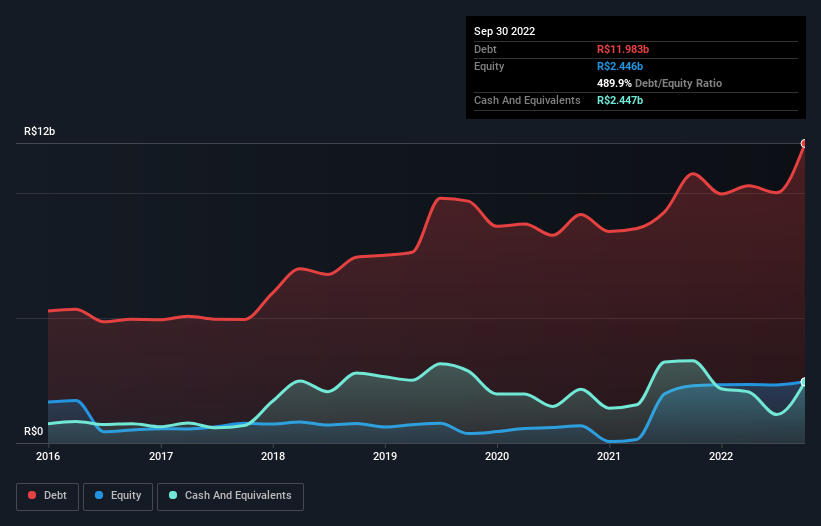Click the 2021 x-axis label
This screenshot has height=526, width=821.
[609, 456]
